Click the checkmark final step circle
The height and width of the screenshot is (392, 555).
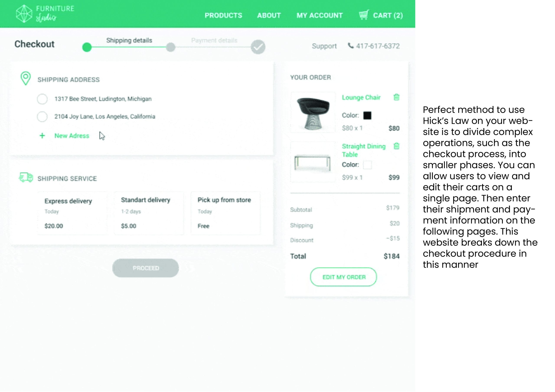[258, 47]
